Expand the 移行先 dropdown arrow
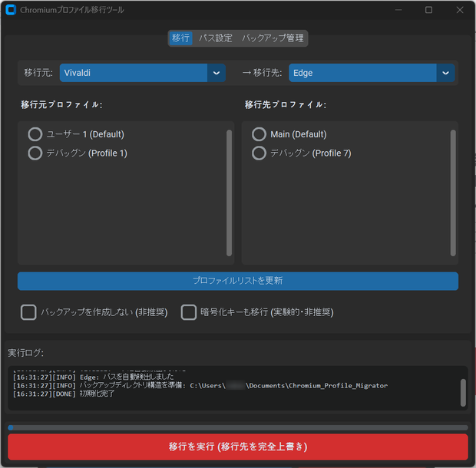The image size is (476, 468). 445,73
